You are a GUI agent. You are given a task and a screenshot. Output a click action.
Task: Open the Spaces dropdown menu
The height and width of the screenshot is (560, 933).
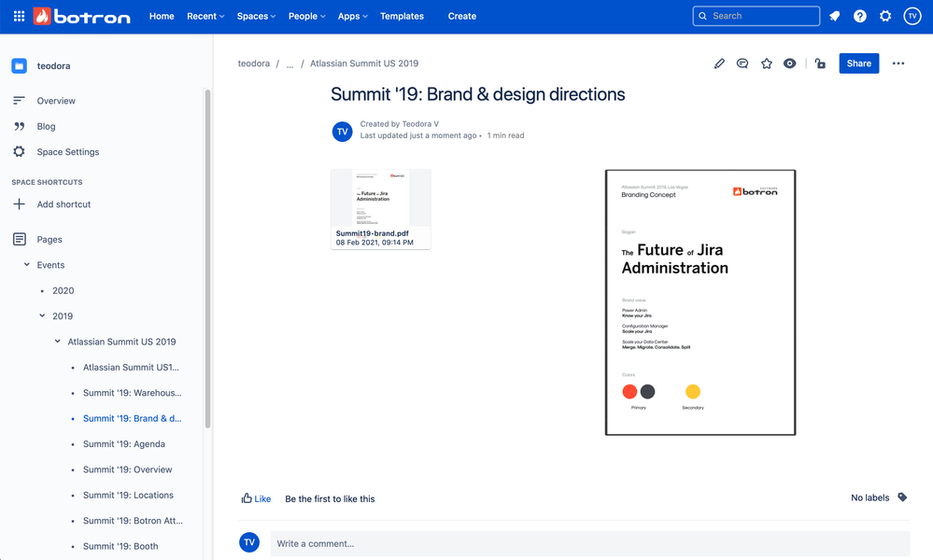pos(256,16)
